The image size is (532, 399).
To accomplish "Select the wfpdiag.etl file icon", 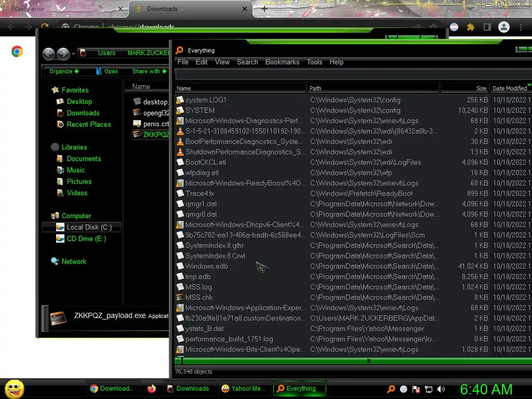I will pos(180,172).
